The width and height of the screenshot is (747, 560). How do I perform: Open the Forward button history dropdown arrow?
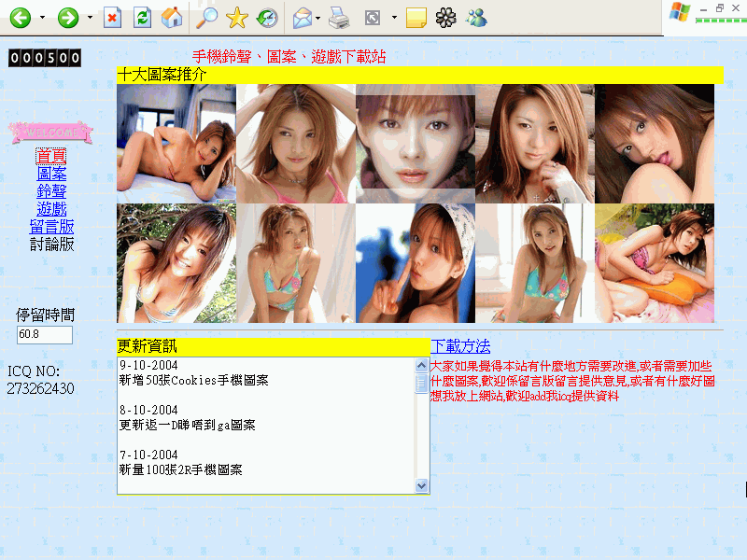point(90,18)
